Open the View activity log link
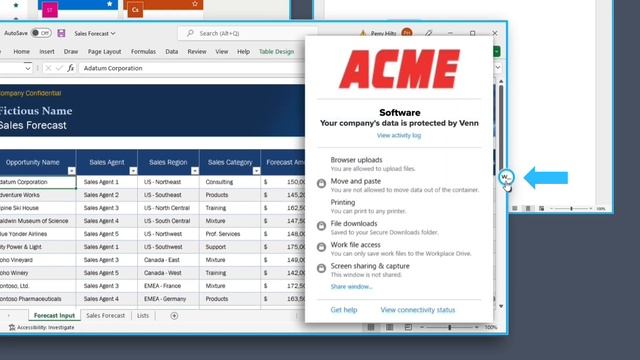640x360 pixels. tap(399, 136)
